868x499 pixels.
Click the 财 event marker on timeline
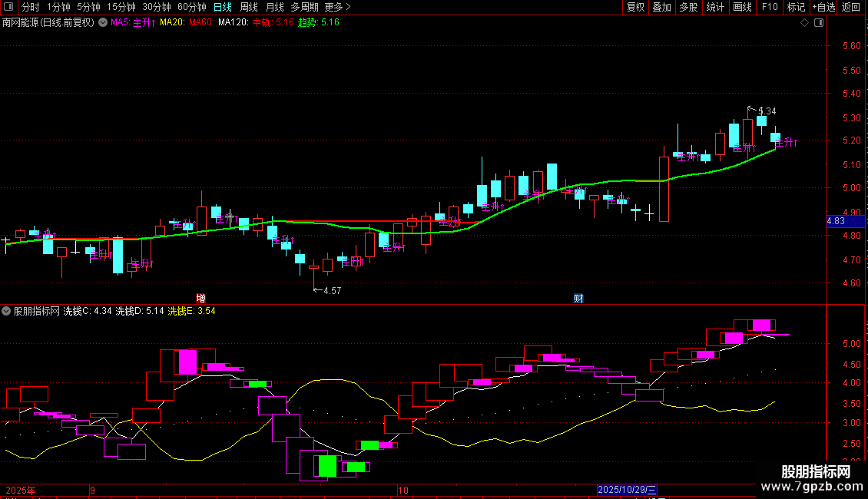click(x=578, y=298)
